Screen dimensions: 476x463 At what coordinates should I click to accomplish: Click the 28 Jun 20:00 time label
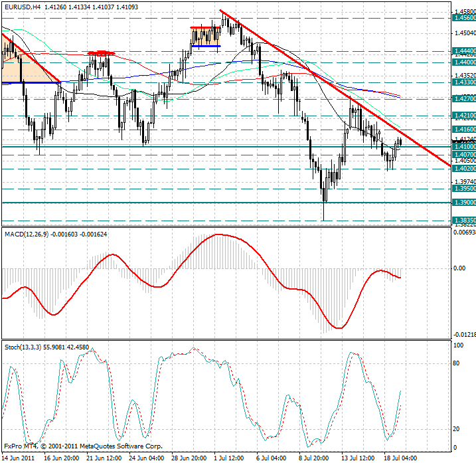[x=189, y=458]
